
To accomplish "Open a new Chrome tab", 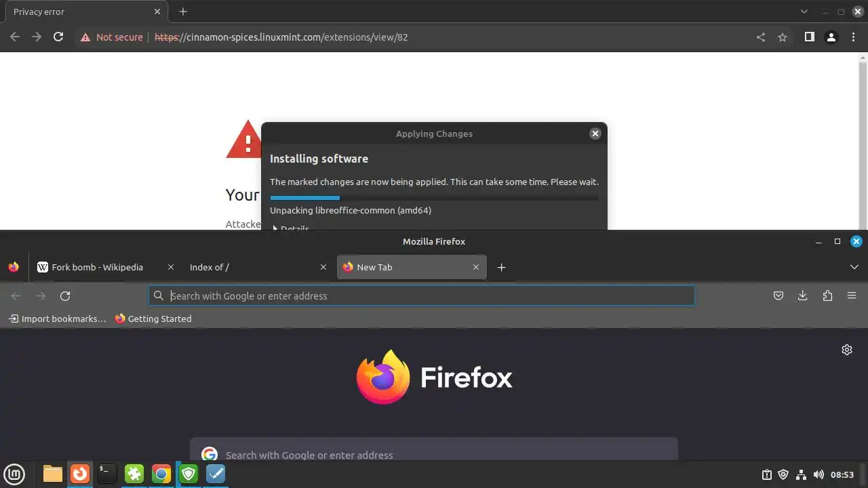I will (183, 12).
